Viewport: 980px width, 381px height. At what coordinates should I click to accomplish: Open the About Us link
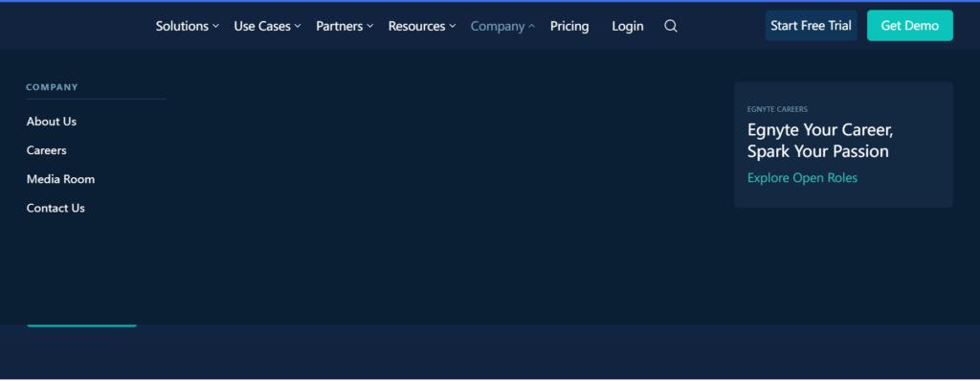coord(52,122)
